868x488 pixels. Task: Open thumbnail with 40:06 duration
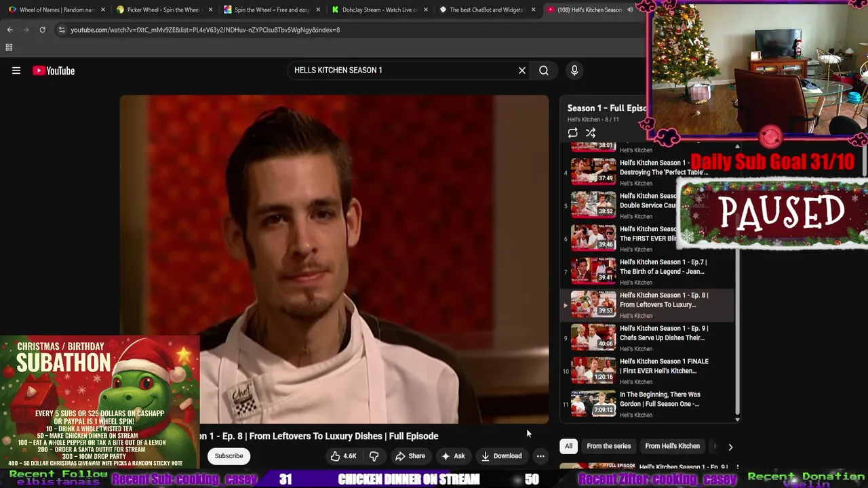click(x=593, y=338)
